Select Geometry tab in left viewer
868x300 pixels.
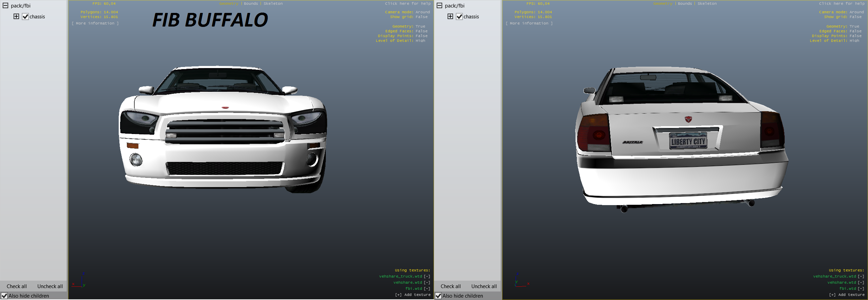point(229,3)
